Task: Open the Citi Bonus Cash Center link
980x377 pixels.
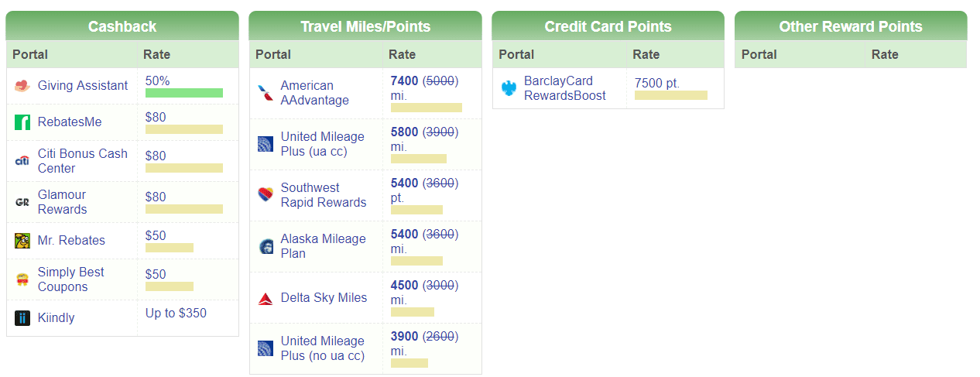Action: [x=83, y=161]
